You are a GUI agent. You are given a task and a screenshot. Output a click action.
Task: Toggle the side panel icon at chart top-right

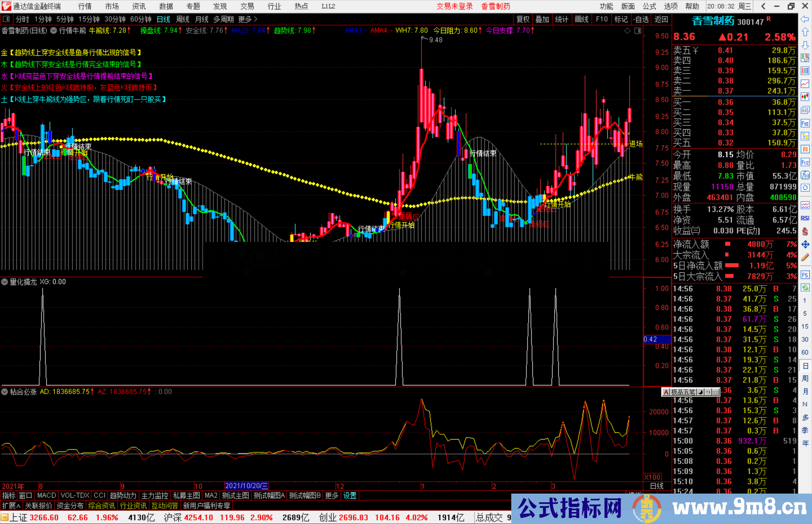pyautogui.click(x=638, y=31)
